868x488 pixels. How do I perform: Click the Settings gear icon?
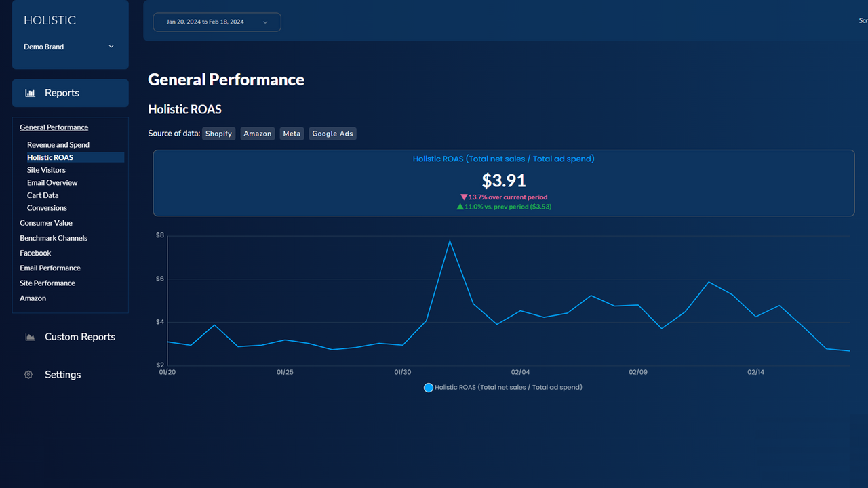(28, 375)
